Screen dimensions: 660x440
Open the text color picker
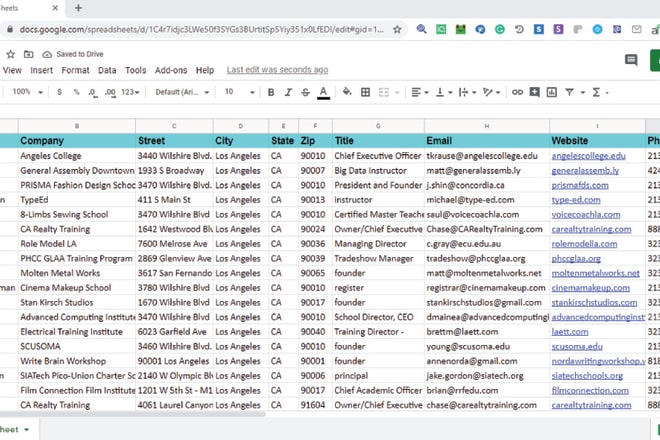tap(323, 93)
